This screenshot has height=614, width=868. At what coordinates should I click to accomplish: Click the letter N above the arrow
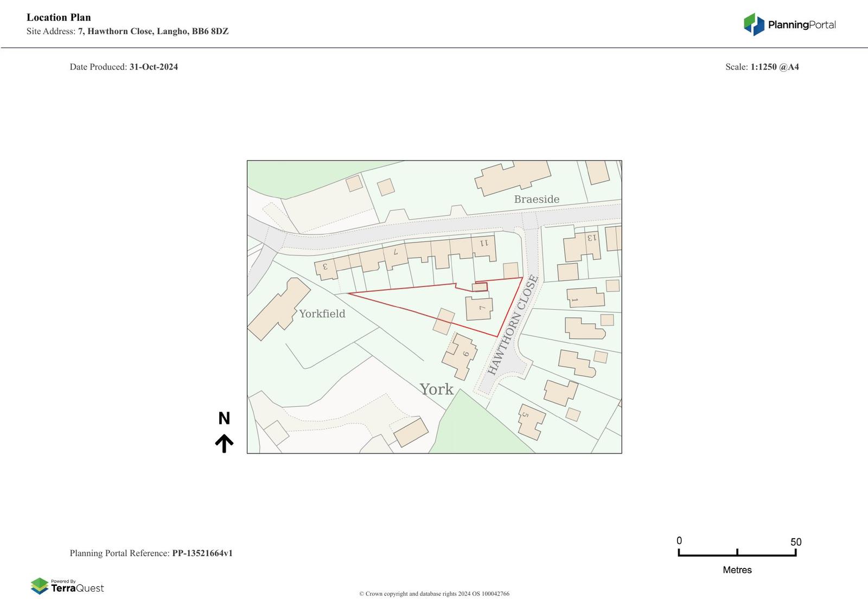224,418
